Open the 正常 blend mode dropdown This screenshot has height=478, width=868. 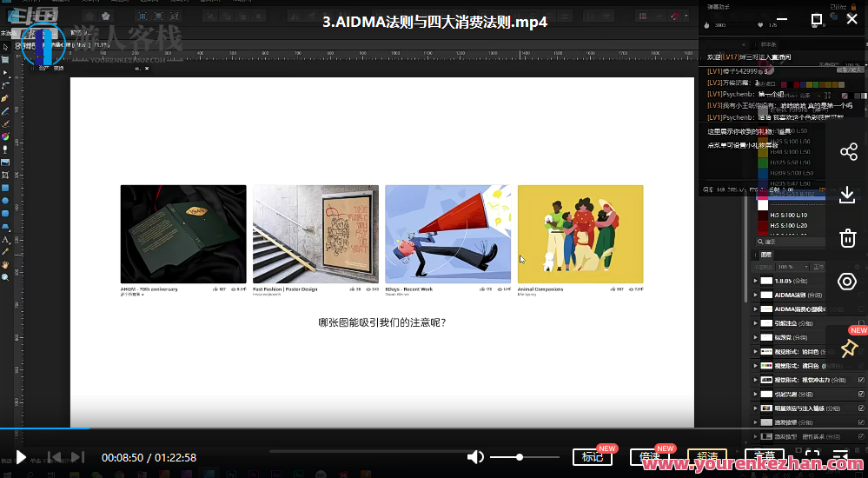819,267
